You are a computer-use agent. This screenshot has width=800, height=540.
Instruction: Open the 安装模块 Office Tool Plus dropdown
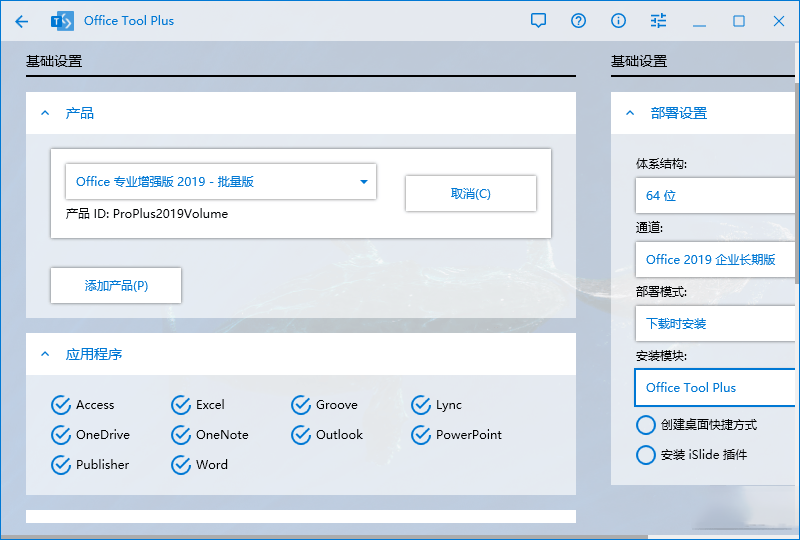[x=715, y=387]
